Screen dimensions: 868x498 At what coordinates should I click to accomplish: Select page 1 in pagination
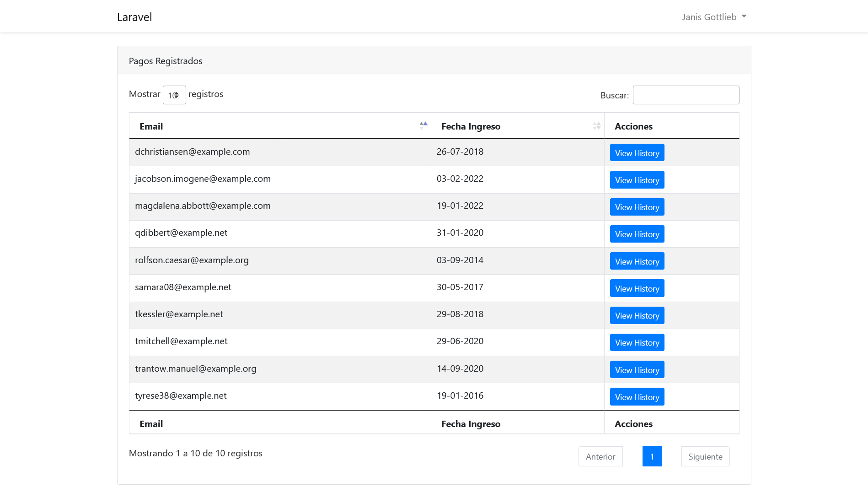tap(652, 456)
